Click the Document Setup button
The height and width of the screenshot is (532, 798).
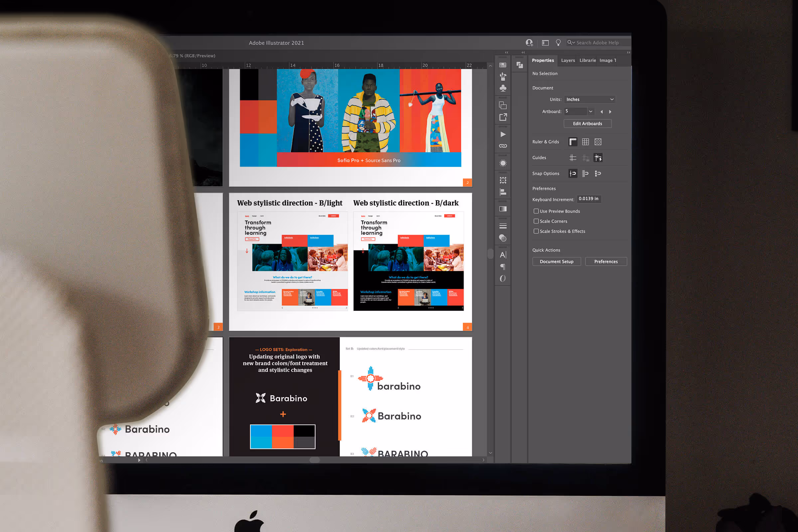(x=556, y=262)
